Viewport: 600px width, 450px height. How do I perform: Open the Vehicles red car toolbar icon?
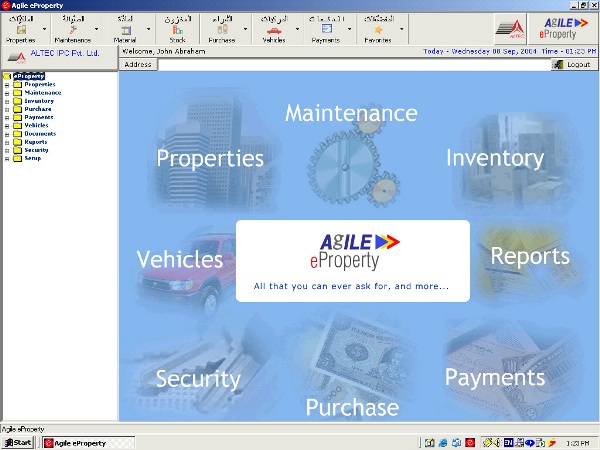pos(274,30)
